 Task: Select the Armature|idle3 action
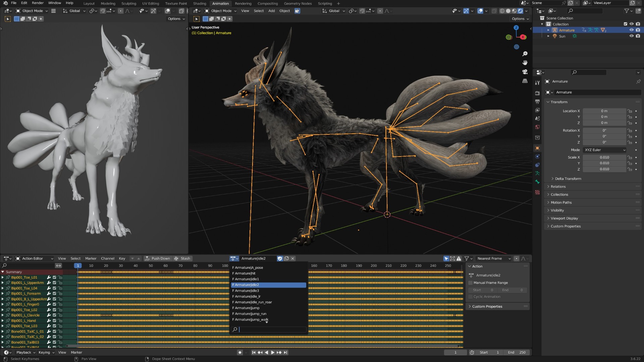point(269,291)
